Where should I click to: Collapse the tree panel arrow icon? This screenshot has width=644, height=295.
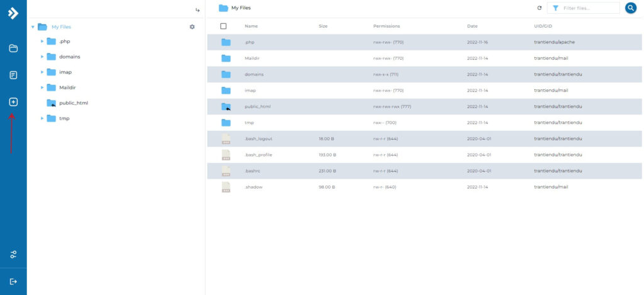click(x=197, y=9)
